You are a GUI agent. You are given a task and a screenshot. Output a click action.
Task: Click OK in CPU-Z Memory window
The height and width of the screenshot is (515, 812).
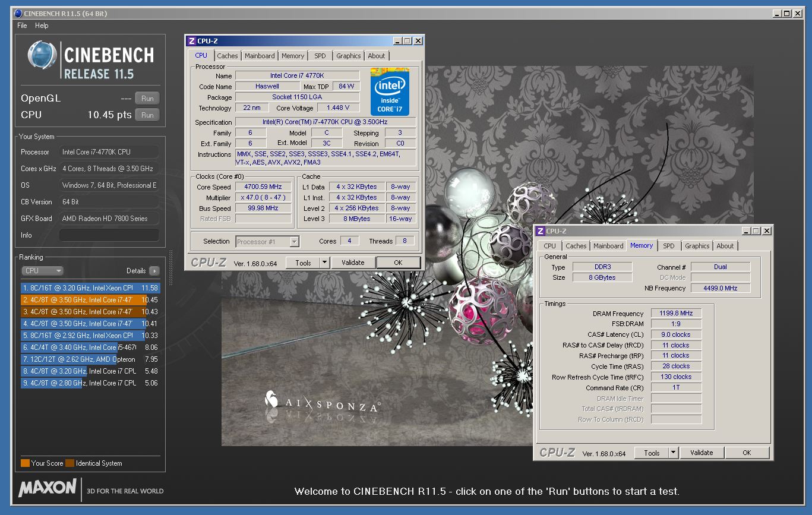(x=747, y=453)
